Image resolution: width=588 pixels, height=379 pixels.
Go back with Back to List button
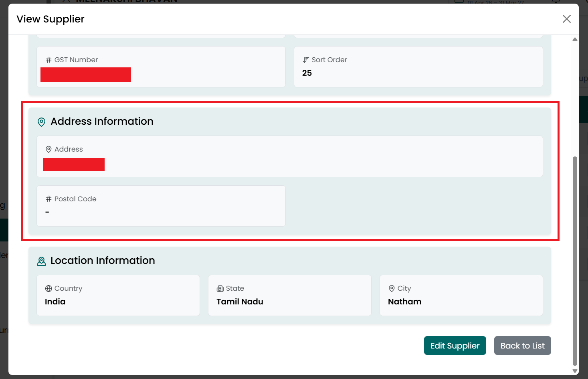coord(522,346)
